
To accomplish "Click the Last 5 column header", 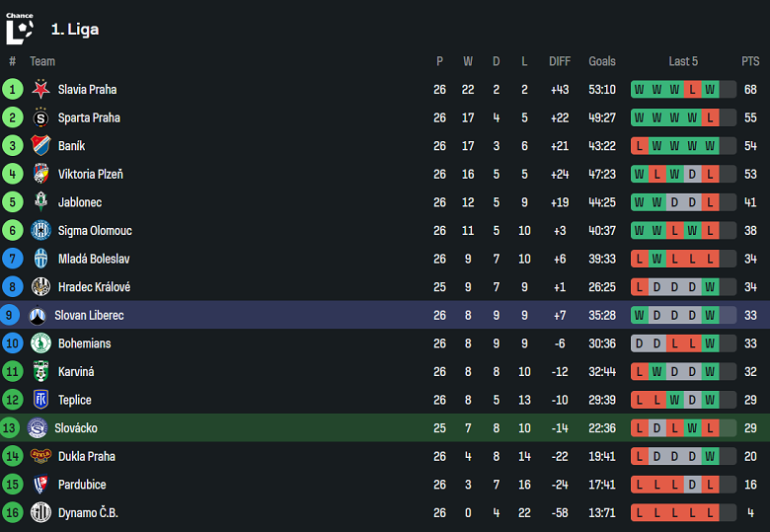I will 683,61.
